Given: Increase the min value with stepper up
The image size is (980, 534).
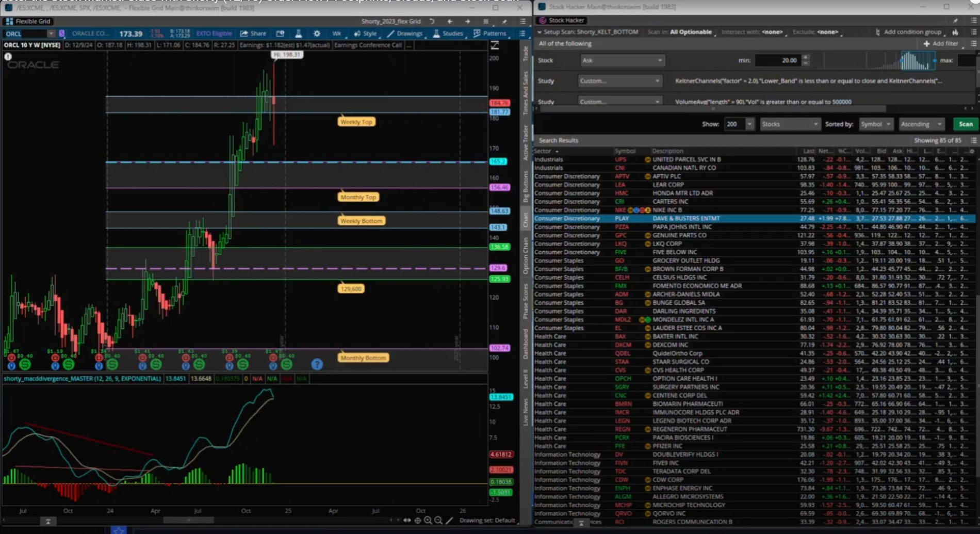Looking at the screenshot, I should tap(806, 57).
